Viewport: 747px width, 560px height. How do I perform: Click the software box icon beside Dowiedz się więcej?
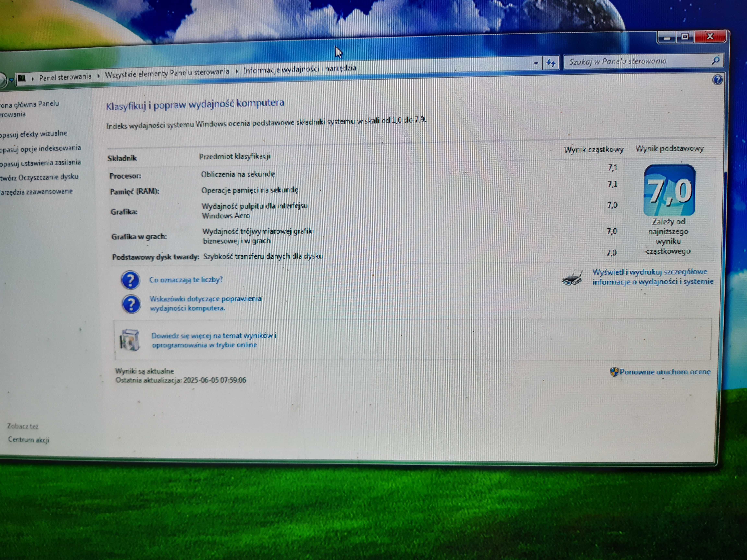click(x=130, y=340)
